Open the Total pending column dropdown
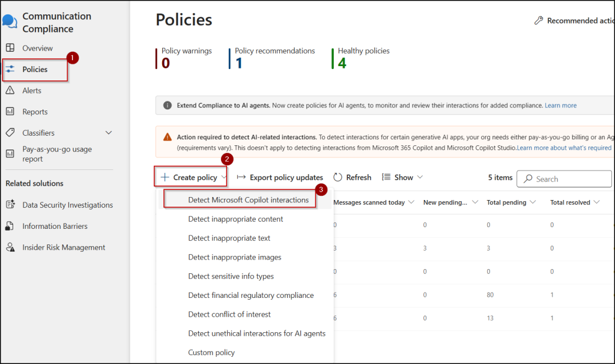Viewport: 615px width, 364px height. tap(533, 202)
